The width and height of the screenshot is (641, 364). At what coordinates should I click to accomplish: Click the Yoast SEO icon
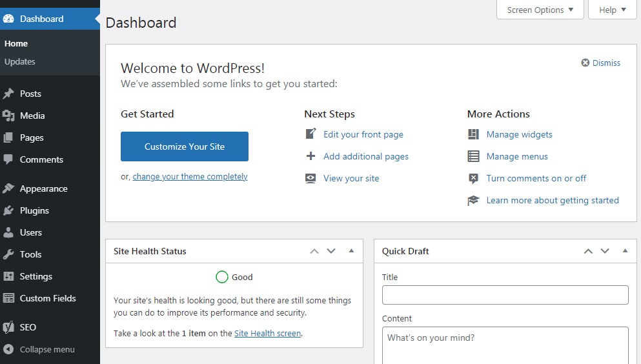[x=8, y=327]
